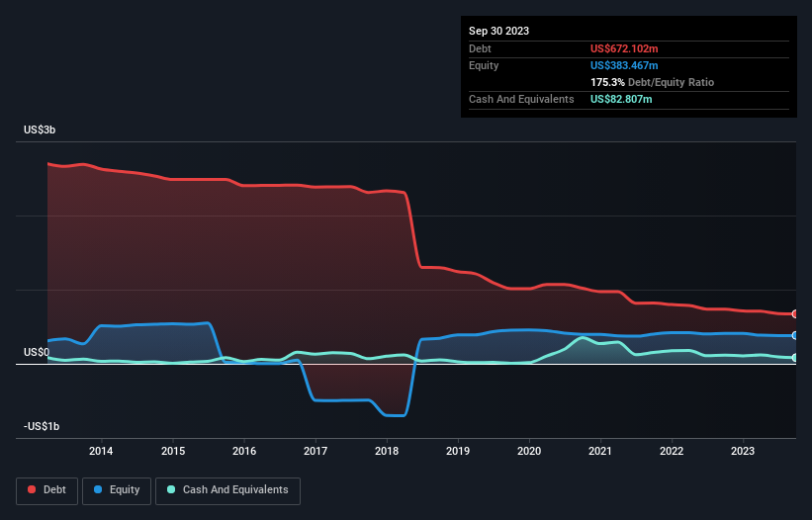
Task: Click the teal Cash endpoint marker
Action: tap(795, 358)
